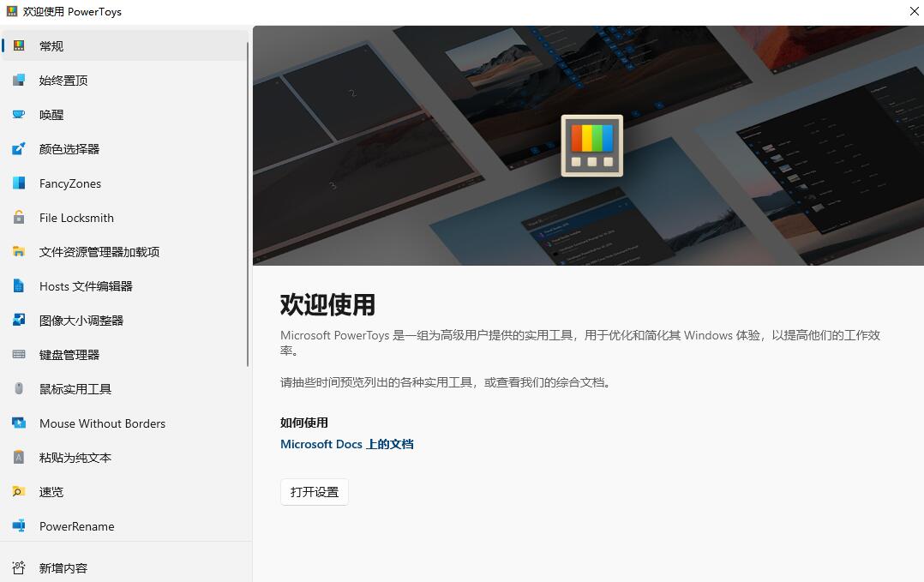Viewport: 924px width, 582px height.
Task: Click the 欢迎使用 heading text
Action: (x=327, y=304)
